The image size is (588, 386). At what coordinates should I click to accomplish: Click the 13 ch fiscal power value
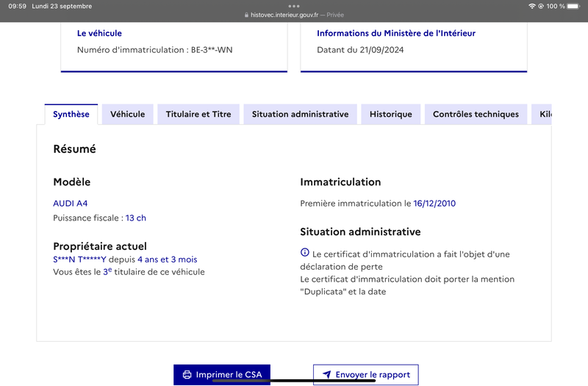tap(136, 218)
